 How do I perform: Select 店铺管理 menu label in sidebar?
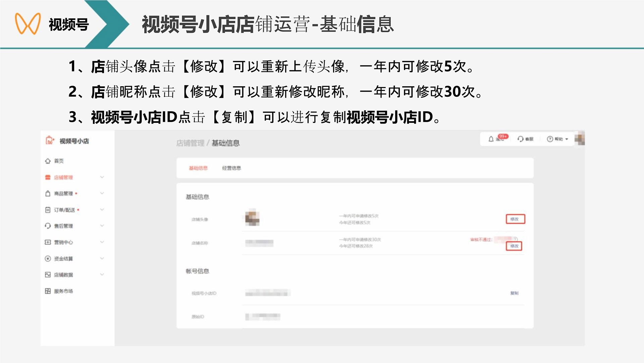[63, 177]
